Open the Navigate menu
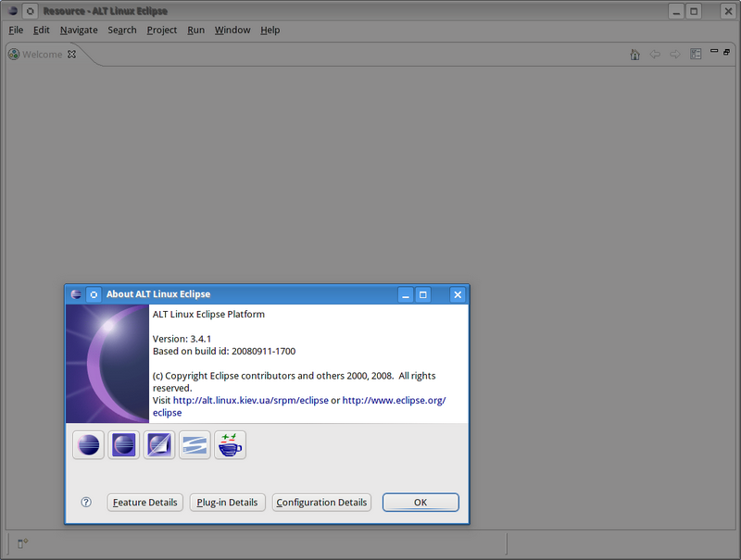This screenshot has height=560, width=741. pyautogui.click(x=79, y=30)
